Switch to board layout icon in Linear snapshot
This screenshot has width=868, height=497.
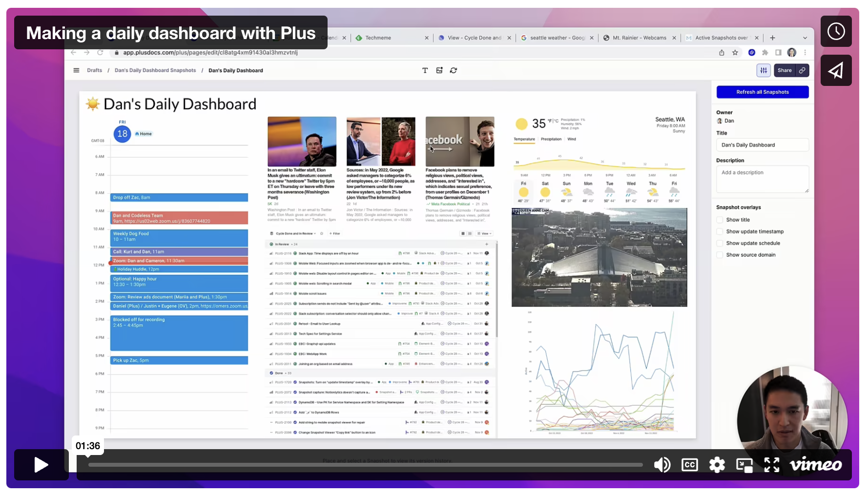[470, 233]
